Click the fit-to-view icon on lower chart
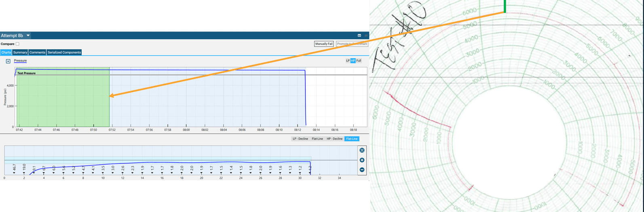 click(x=362, y=150)
